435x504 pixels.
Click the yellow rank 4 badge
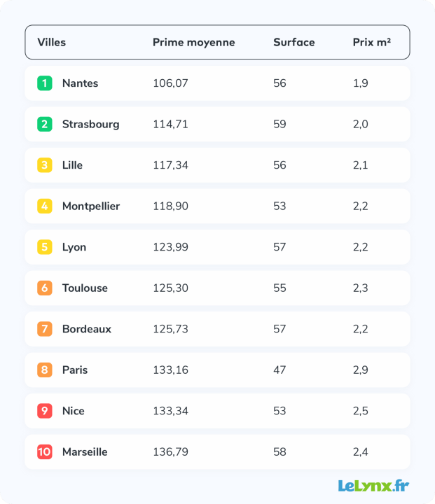[45, 206]
